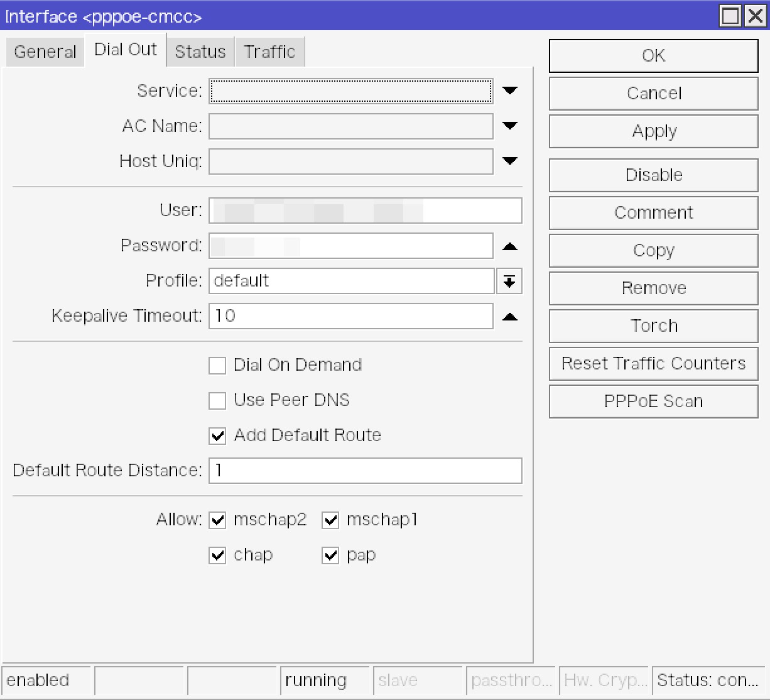Image resolution: width=770 pixels, height=700 pixels.
Task: Click Reset Traffic Counters button
Action: pyautogui.click(x=653, y=364)
